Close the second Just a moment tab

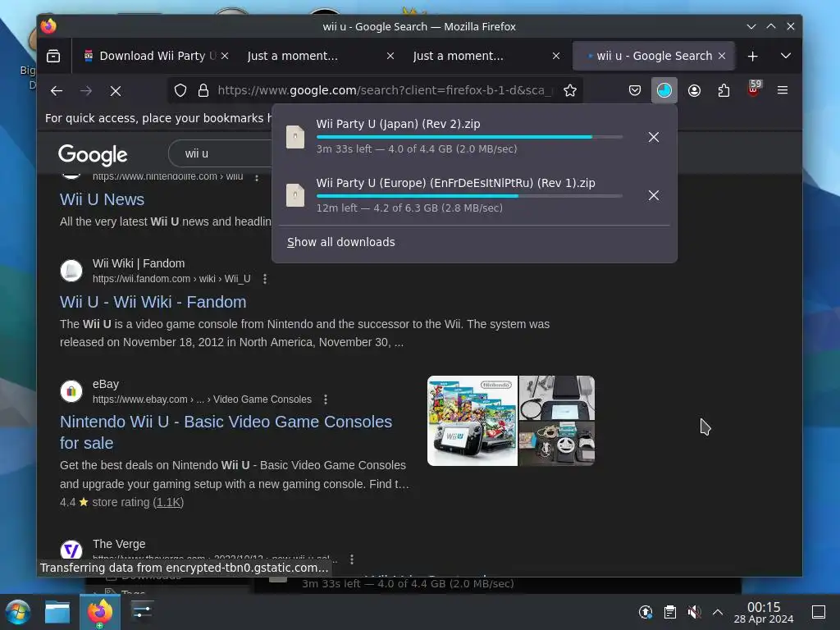pyautogui.click(x=556, y=56)
